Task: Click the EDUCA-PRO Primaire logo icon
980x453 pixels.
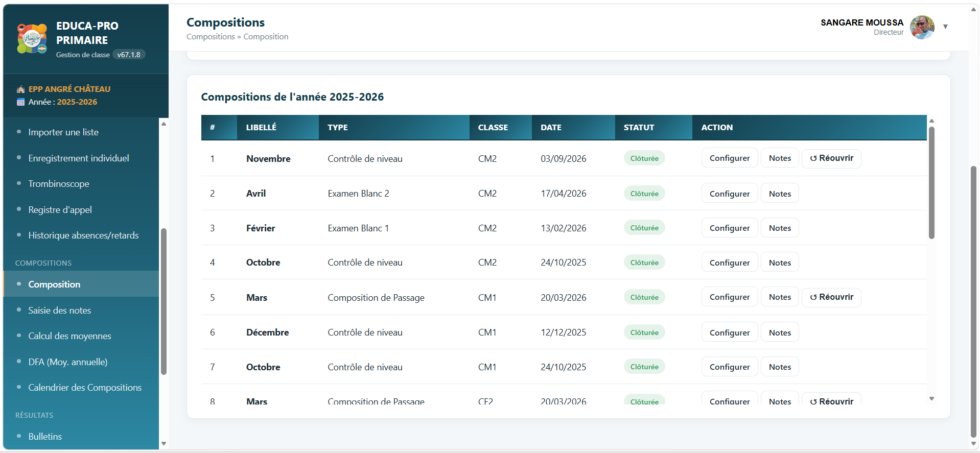Action: coord(32,38)
